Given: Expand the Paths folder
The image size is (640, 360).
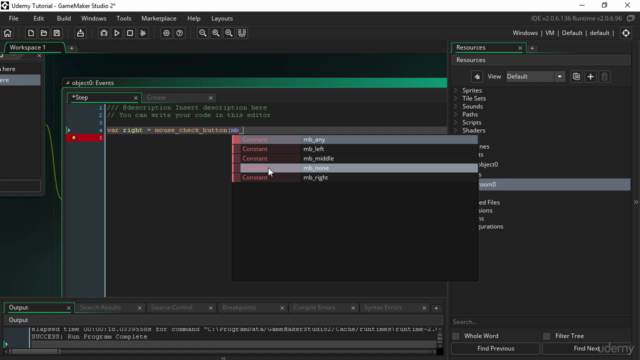Looking at the screenshot, I should (x=456, y=114).
